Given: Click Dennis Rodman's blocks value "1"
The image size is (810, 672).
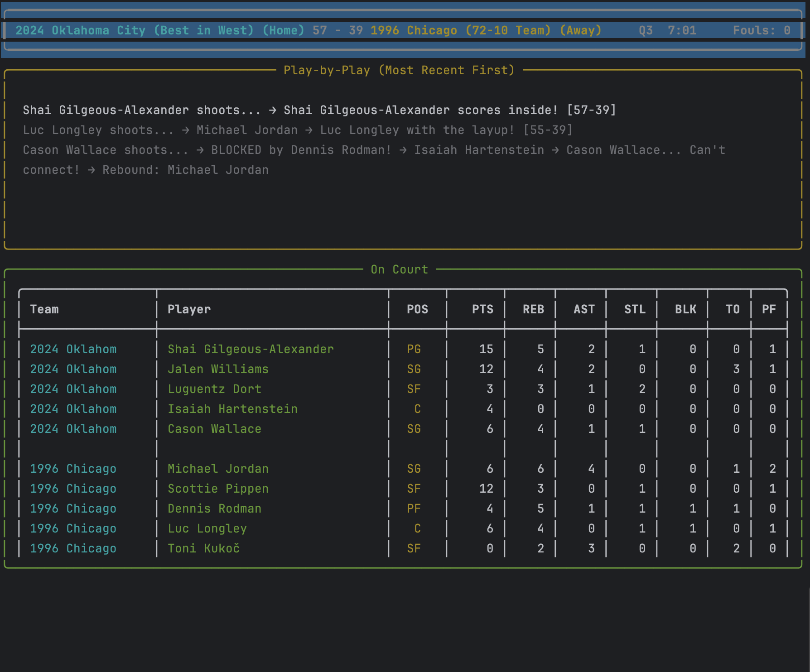Looking at the screenshot, I should click(x=693, y=509).
